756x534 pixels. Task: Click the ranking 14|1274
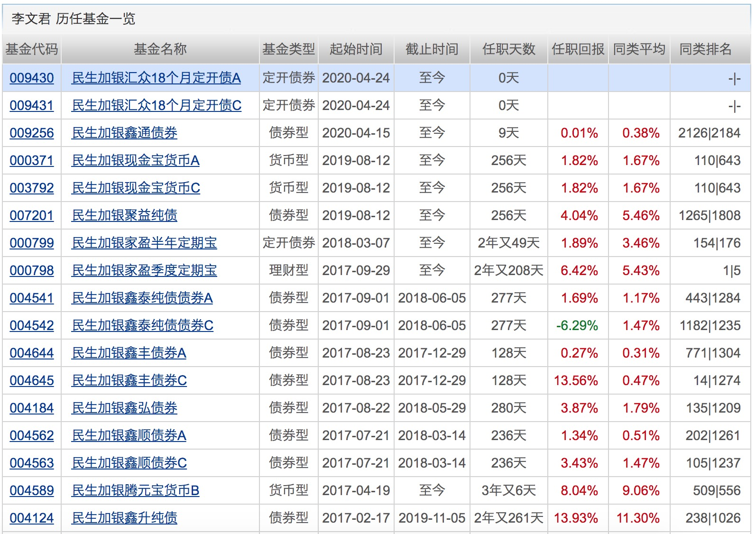coord(717,380)
